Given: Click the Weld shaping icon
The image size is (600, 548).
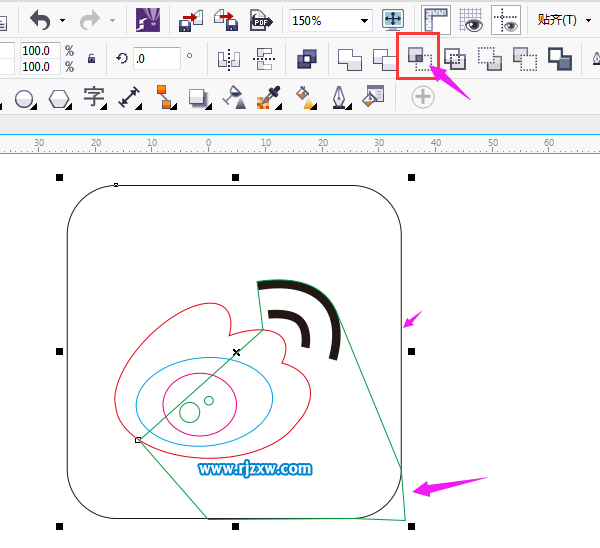Looking at the screenshot, I should point(350,59).
